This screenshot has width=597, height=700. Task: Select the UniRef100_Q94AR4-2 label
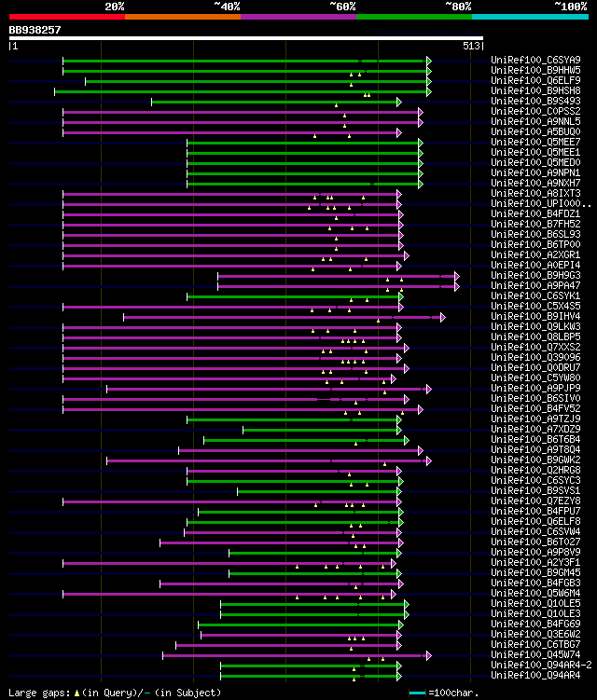coord(541,666)
